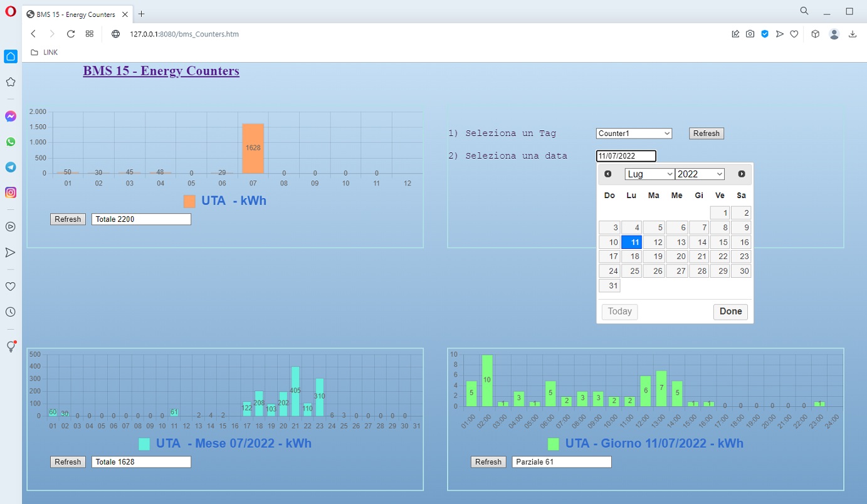Toggle the orange UTA kWh legend

point(189,201)
